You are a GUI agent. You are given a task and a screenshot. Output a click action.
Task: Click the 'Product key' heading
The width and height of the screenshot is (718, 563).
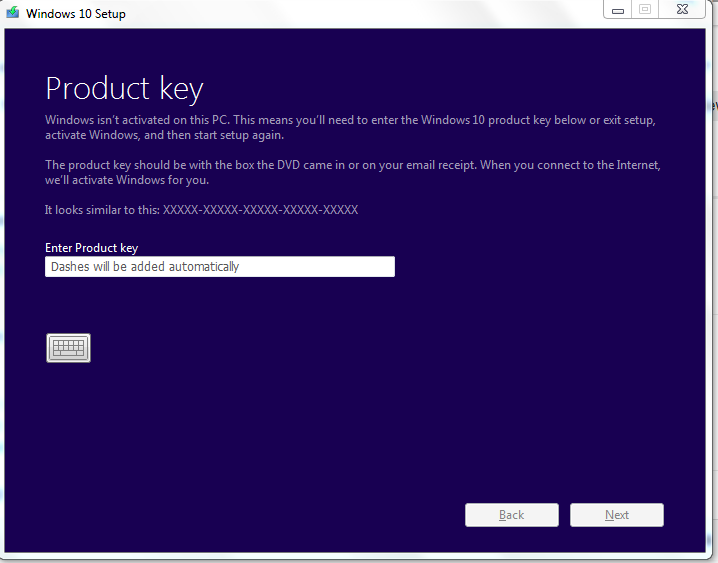click(x=124, y=88)
